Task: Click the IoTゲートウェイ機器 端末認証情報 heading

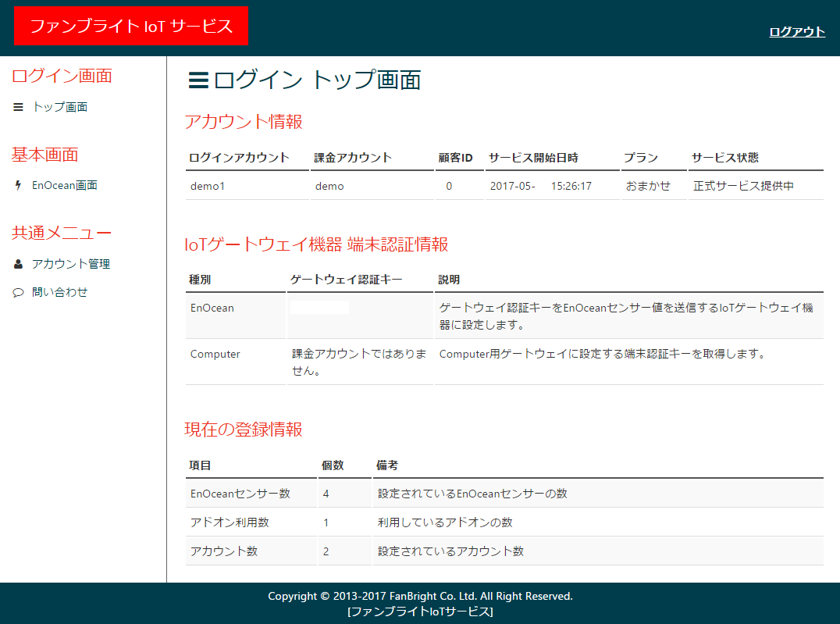Action: point(317,244)
